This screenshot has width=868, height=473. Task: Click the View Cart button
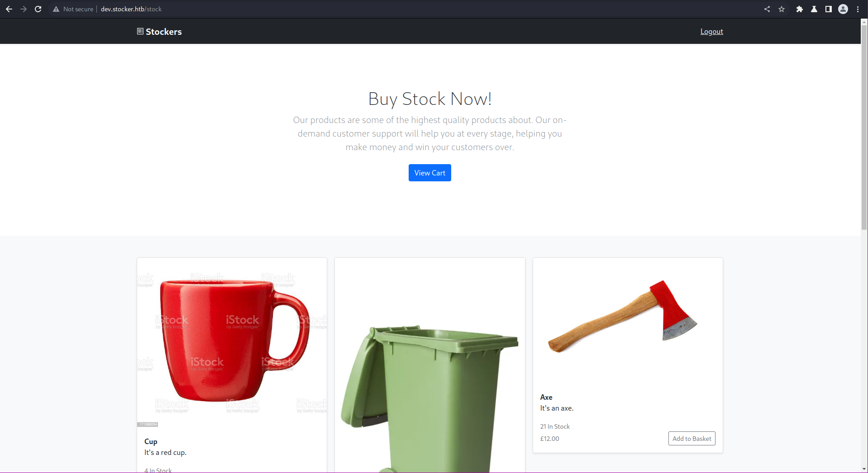430,173
